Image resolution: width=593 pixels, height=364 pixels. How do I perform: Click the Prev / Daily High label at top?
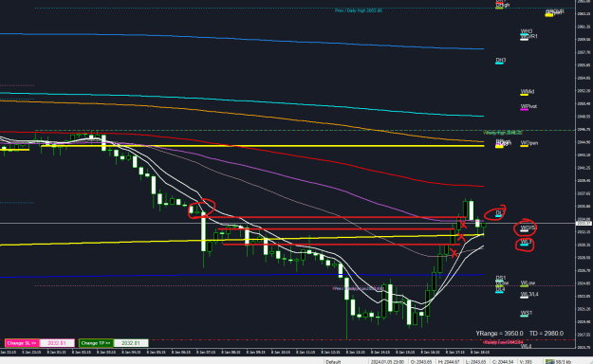pyautogui.click(x=358, y=10)
